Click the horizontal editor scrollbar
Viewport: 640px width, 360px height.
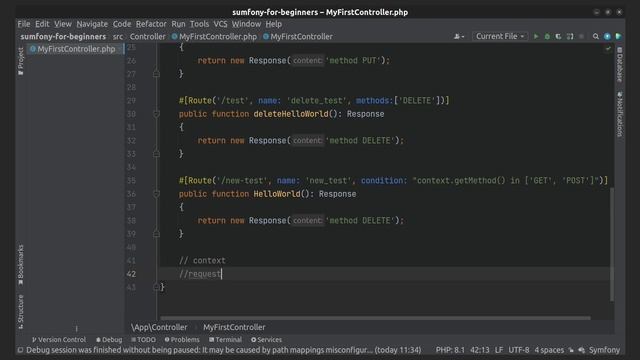click(x=376, y=318)
